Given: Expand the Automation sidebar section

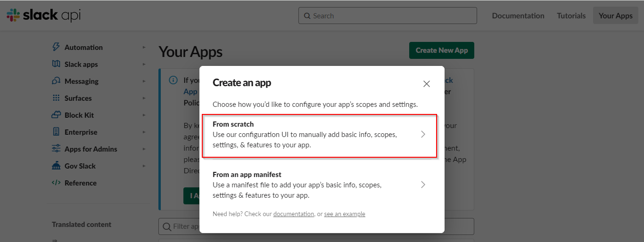Looking at the screenshot, I should tap(144, 47).
